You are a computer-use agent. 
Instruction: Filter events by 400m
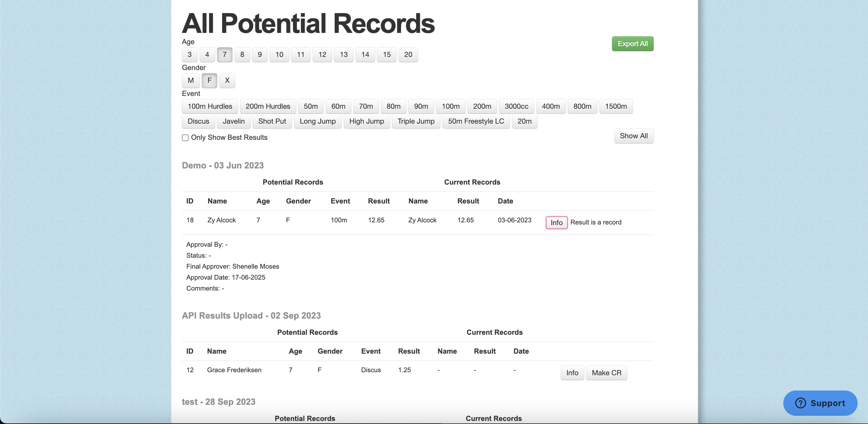pos(551,106)
